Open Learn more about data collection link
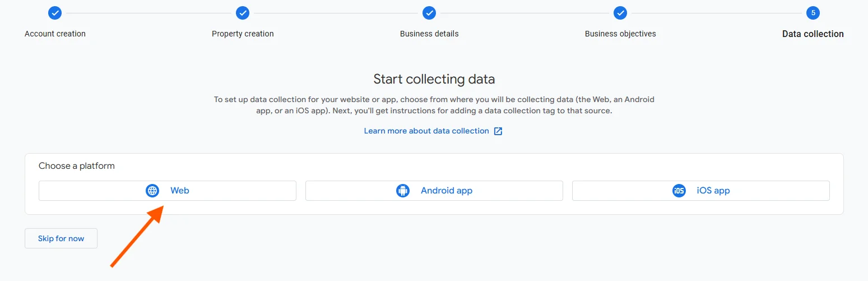This screenshot has height=281, width=868. (426, 131)
